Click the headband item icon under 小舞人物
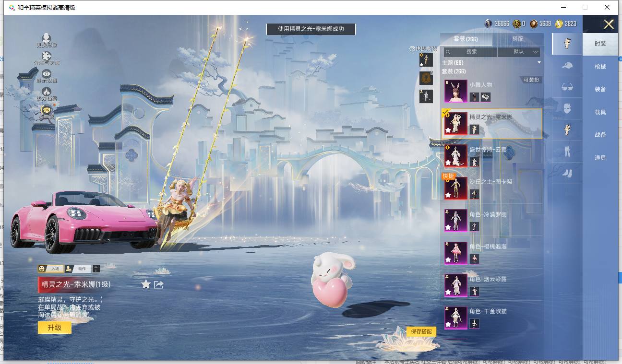 pos(485,97)
